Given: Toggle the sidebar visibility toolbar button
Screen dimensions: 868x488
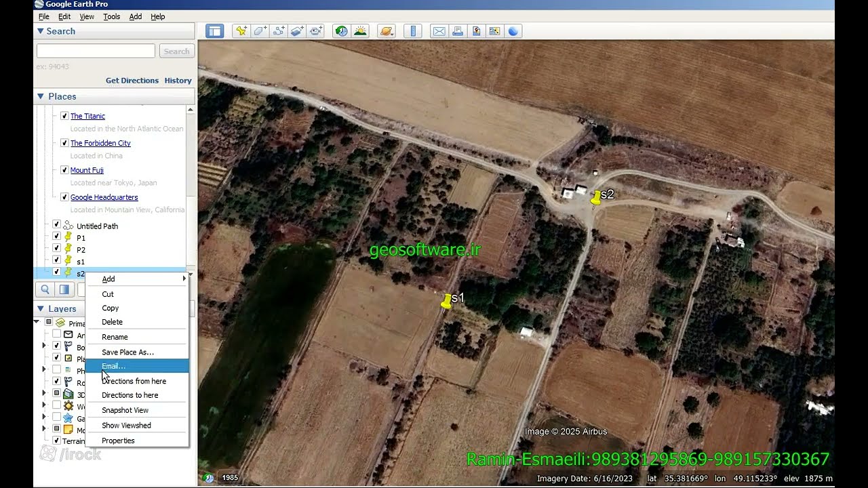Looking at the screenshot, I should [215, 30].
